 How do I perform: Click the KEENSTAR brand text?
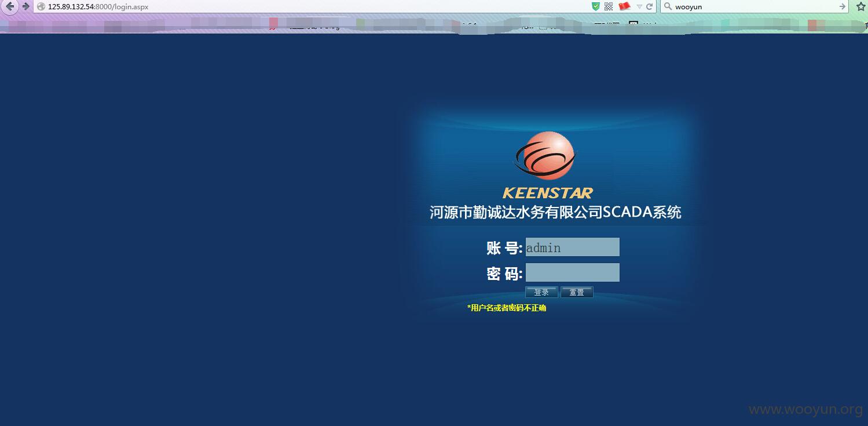click(548, 193)
